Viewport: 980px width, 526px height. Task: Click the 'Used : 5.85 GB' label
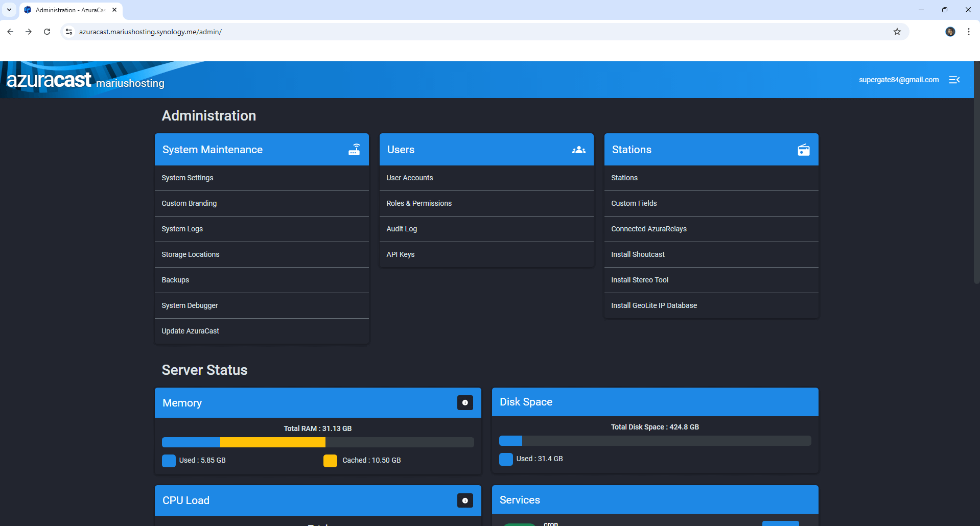coord(202,460)
